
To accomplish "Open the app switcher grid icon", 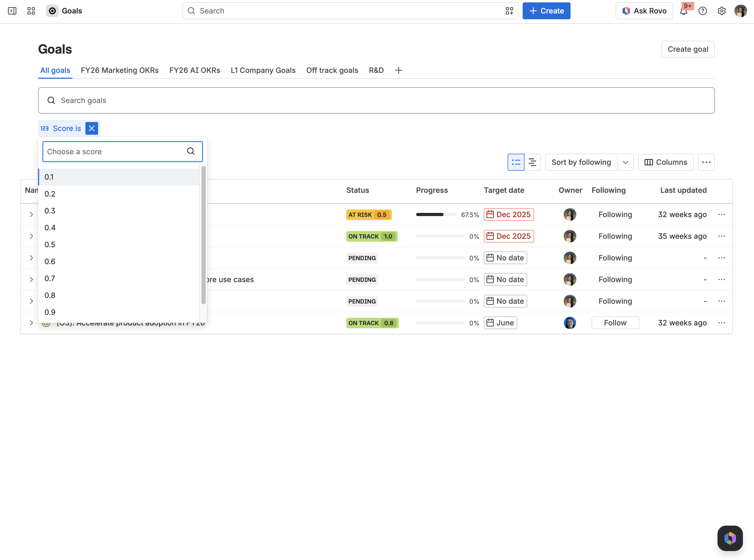I will [31, 11].
